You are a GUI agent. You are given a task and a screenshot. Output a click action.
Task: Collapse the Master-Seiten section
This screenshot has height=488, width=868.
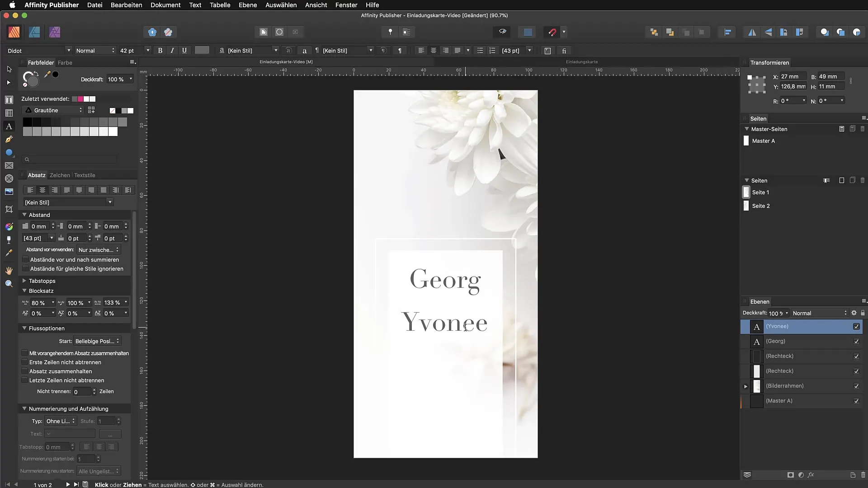[x=747, y=129]
